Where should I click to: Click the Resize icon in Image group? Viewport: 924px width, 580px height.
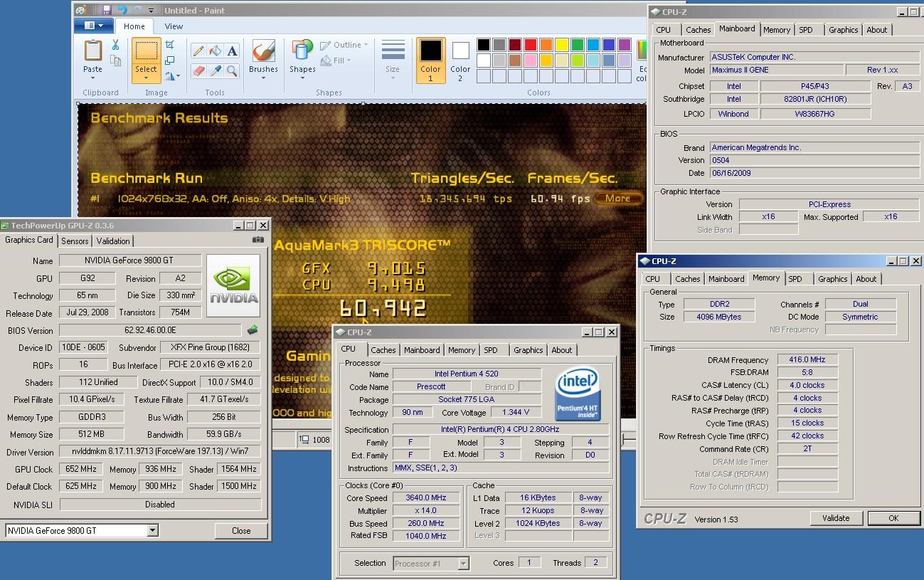click(170, 60)
